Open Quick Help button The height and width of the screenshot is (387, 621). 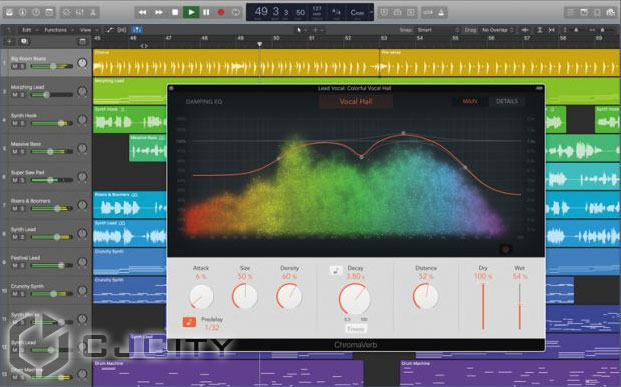pyautogui.click(x=36, y=12)
